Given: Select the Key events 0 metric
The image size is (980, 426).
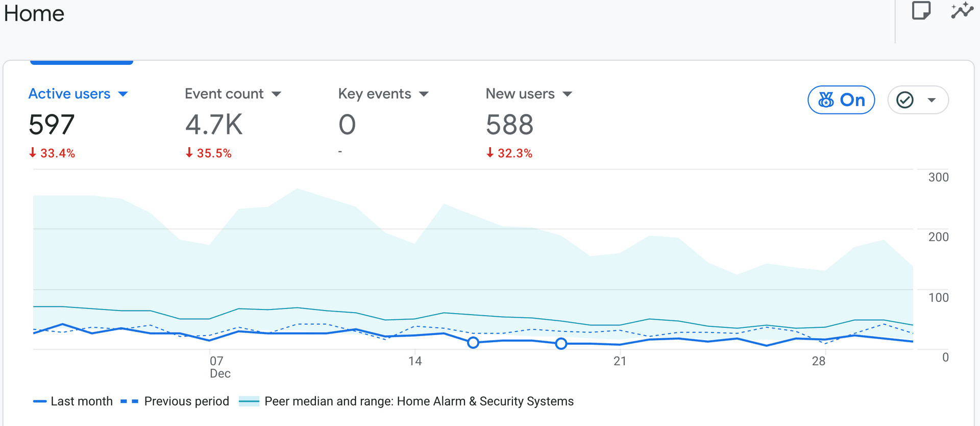Looking at the screenshot, I should (347, 125).
